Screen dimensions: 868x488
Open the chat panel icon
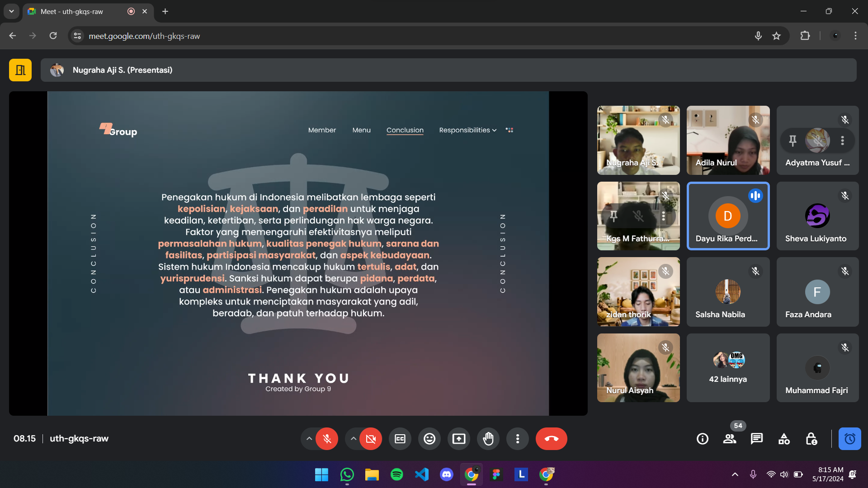[757, 439]
